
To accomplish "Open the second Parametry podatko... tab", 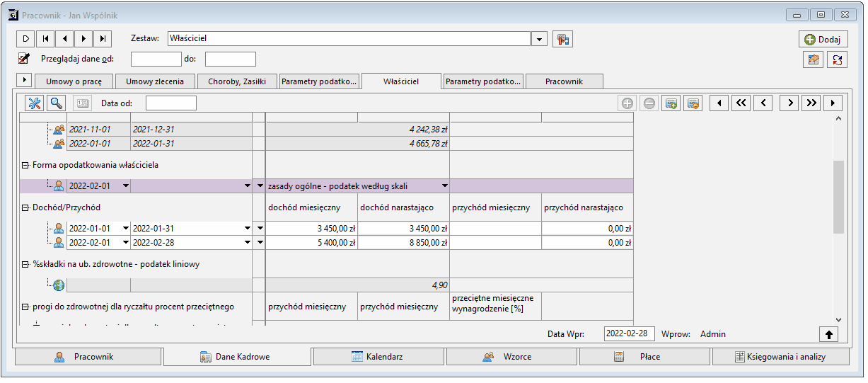I will (484, 81).
